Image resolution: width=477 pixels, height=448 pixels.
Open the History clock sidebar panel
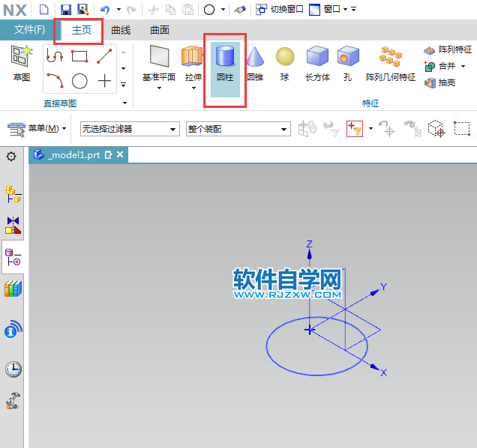tap(13, 369)
